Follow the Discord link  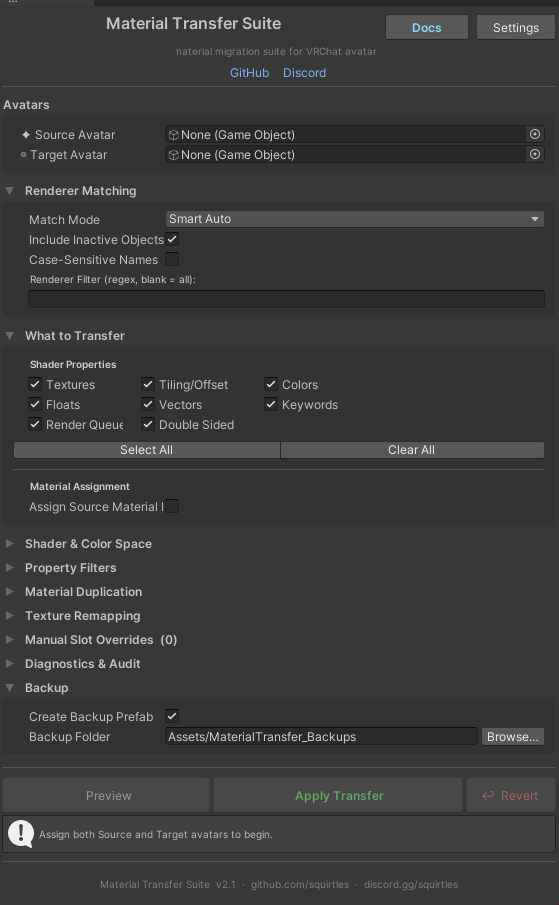tap(305, 73)
